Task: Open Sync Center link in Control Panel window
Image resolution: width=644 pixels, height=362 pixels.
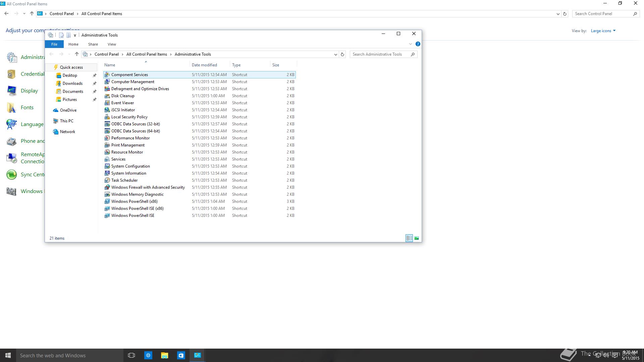Action: click(33, 175)
